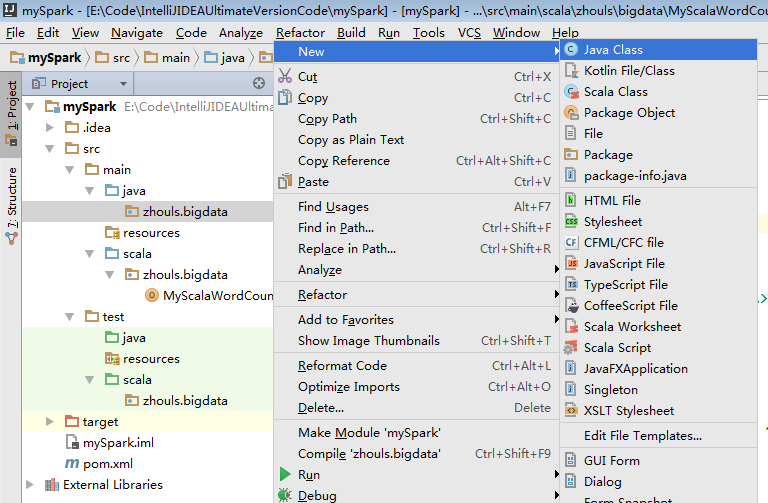The height and width of the screenshot is (503, 768).
Task: Open the Navigate menu
Action: pyautogui.click(x=137, y=33)
